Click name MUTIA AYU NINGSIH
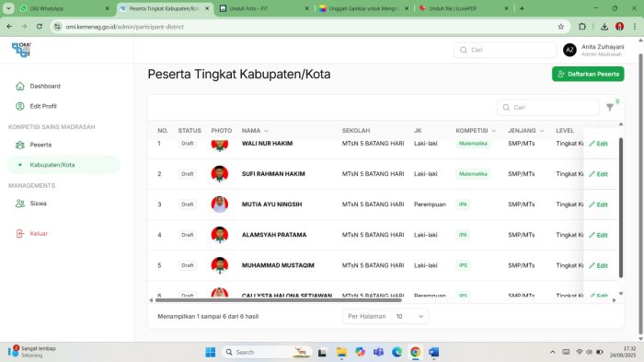Screen dimensions: 644x362 coord(272,204)
